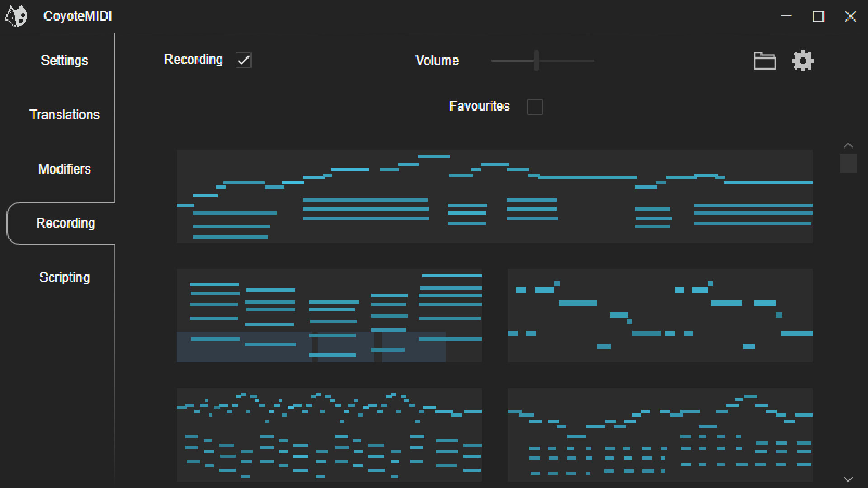Close the CoyoteMIDI window
This screenshot has height=488, width=868.
(x=851, y=16)
